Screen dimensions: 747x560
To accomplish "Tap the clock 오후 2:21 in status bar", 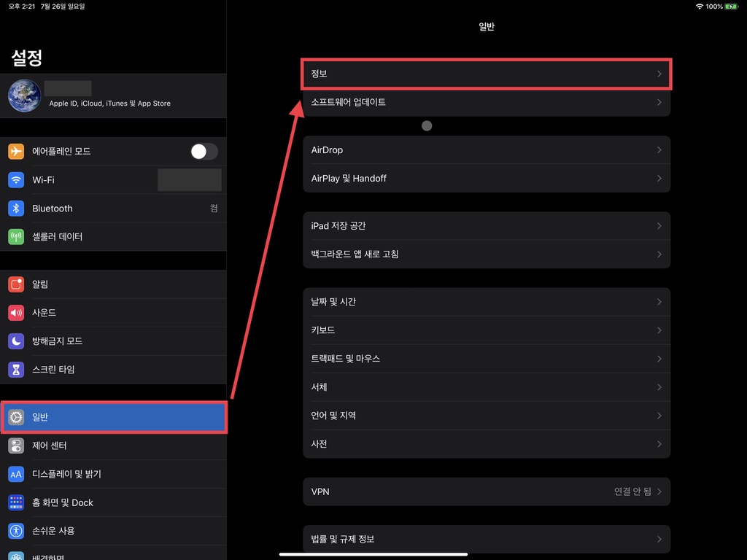I will (x=22, y=7).
